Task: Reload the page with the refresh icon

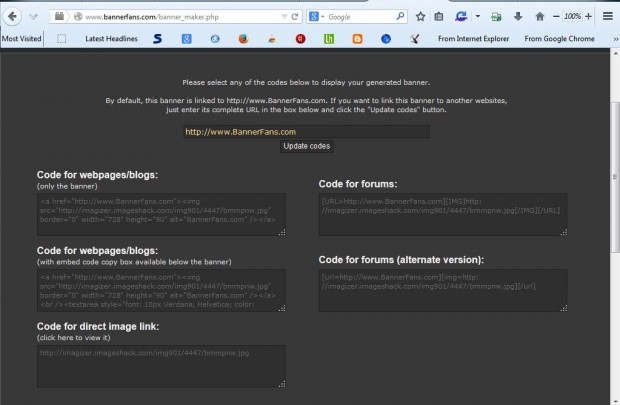Action: tap(295, 17)
